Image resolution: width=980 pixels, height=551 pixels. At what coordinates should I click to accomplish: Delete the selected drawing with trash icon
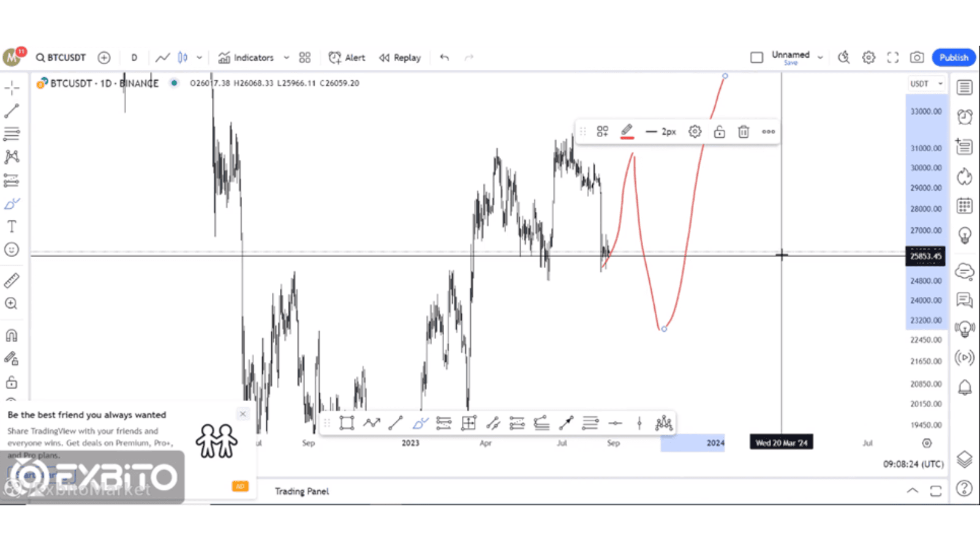coord(744,131)
